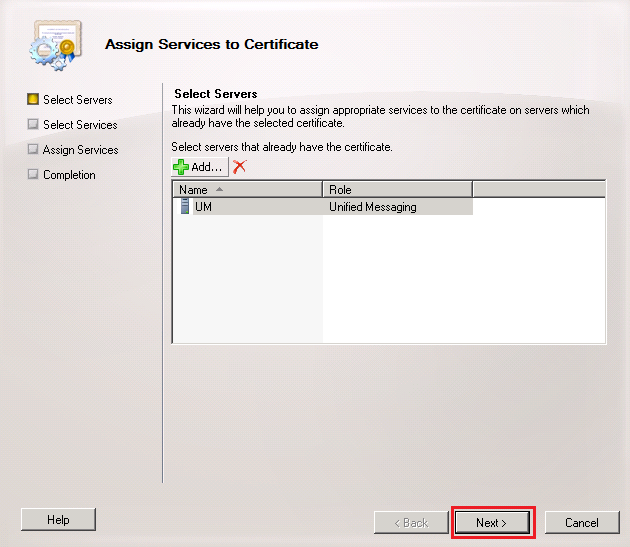The width and height of the screenshot is (630, 547).
Task: Go to the next wizard page
Action: tap(492, 522)
